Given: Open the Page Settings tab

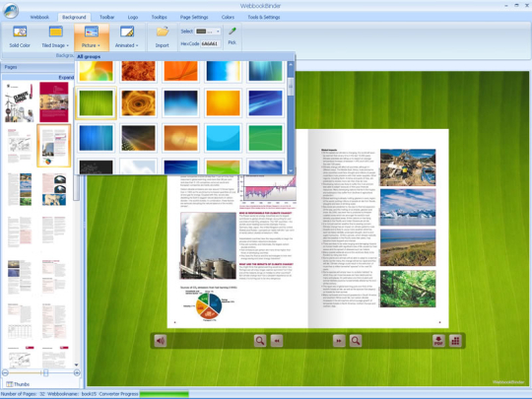Looking at the screenshot, I should (194, 17).
